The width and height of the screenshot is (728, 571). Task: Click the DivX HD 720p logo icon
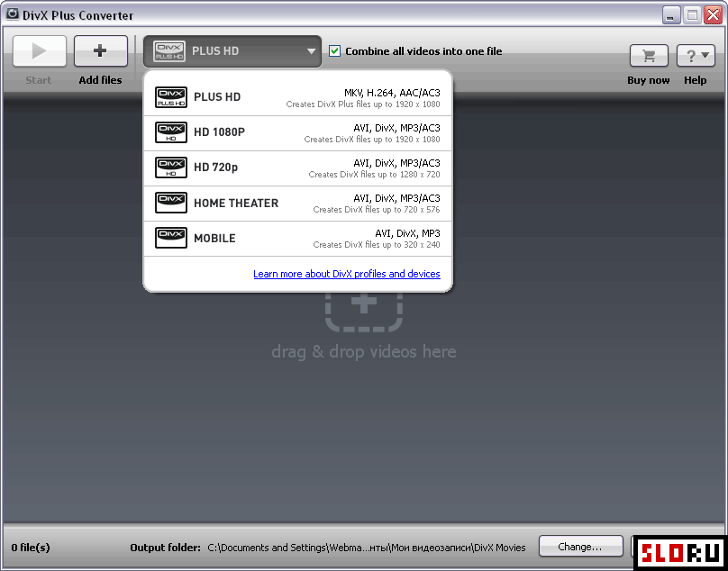[171, 168]
